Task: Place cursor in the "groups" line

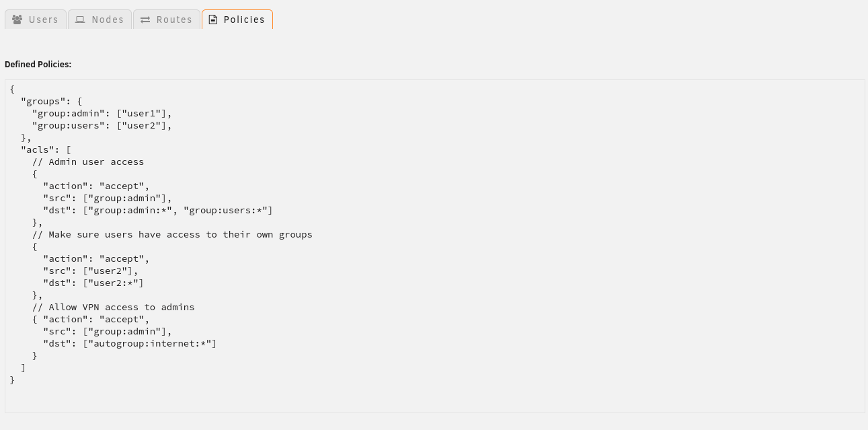Action: 52,102
